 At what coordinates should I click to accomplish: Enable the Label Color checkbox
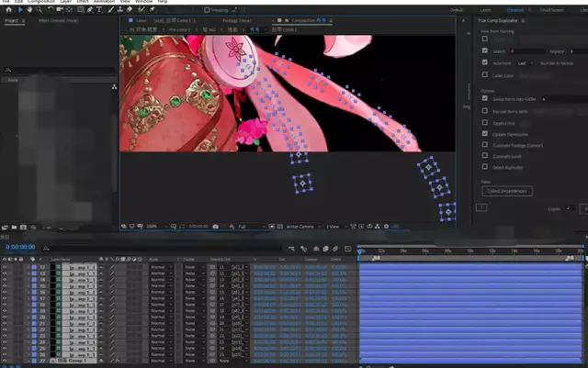coord(485,74)
